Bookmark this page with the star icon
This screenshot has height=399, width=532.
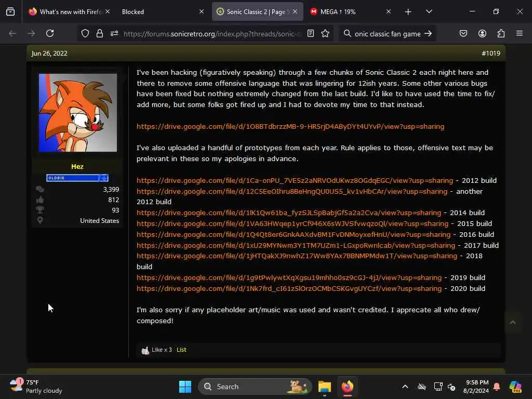[325, 33]
